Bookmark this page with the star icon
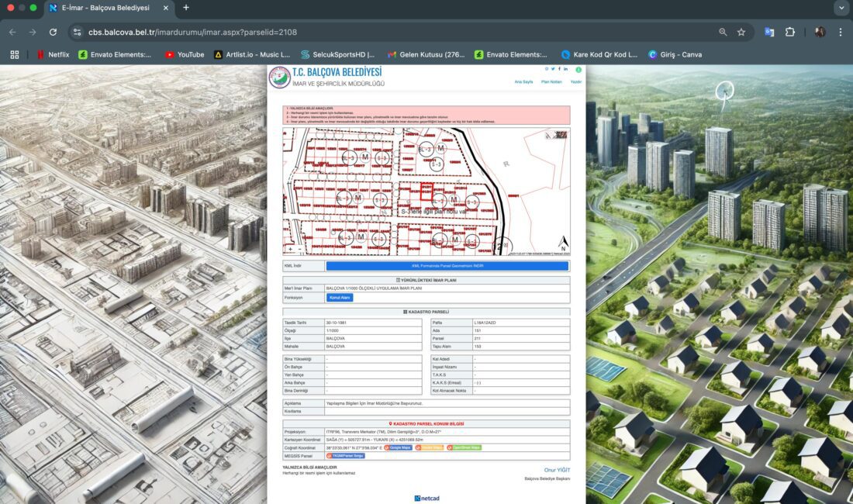 [x=741, y=32]
